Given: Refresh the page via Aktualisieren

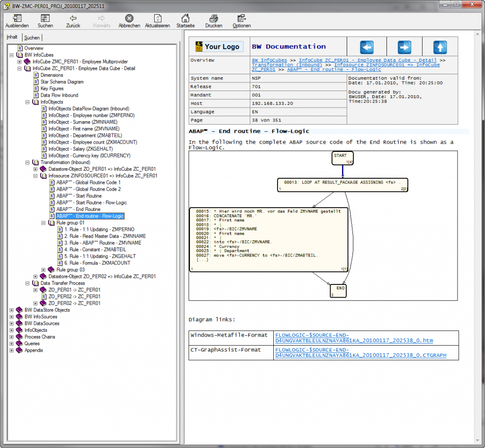Looking at the screenshot, I should click(157, 20).
